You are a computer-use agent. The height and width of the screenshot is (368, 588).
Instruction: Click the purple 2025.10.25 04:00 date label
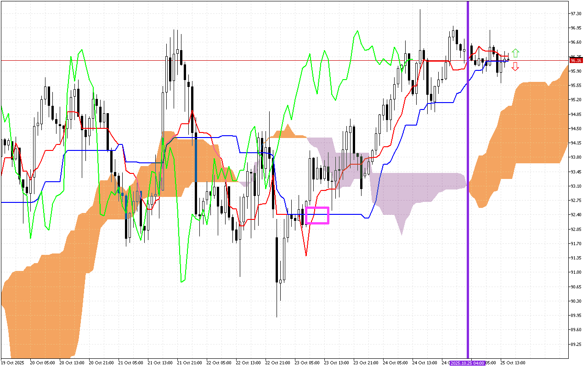[x=468, y=363]
